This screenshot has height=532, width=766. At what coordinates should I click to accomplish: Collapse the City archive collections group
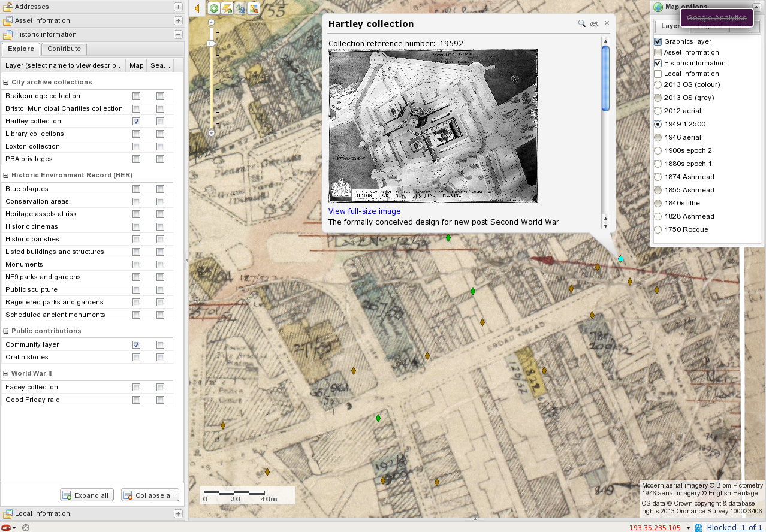[6, 82]
